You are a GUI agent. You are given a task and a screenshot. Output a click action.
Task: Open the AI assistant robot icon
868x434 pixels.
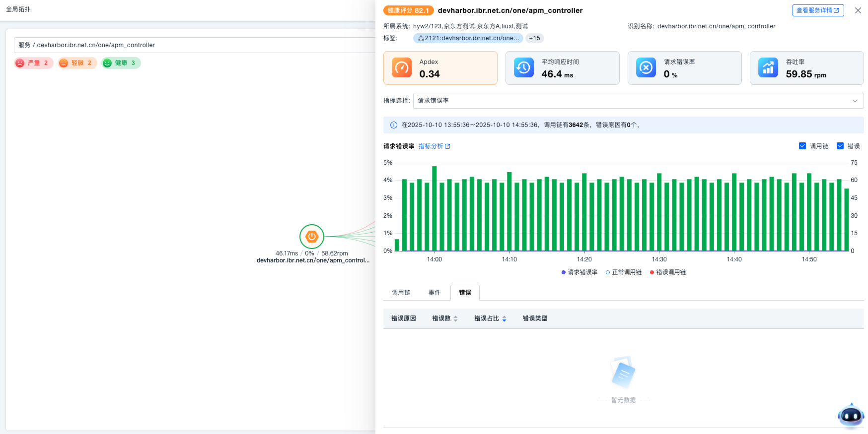851,415
